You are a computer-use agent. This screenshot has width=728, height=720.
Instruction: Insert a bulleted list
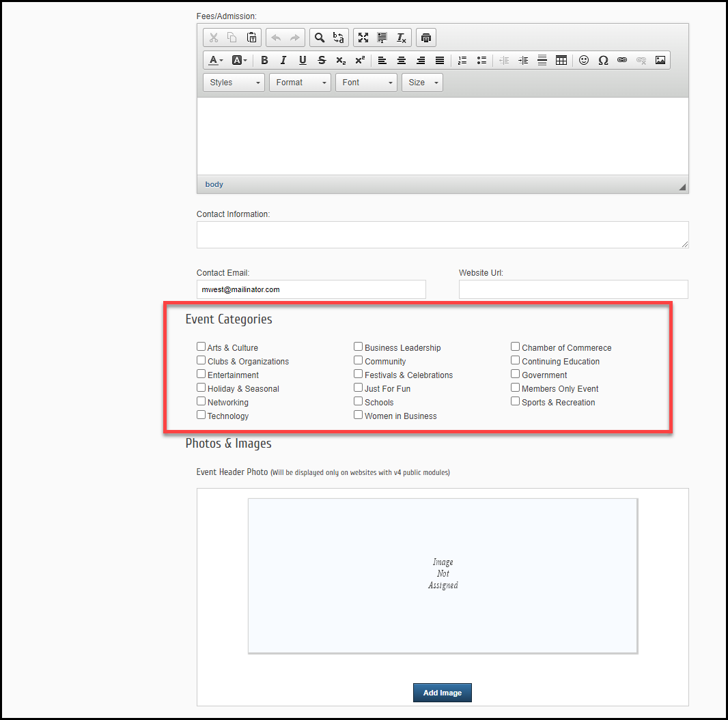tap(481, 60)
